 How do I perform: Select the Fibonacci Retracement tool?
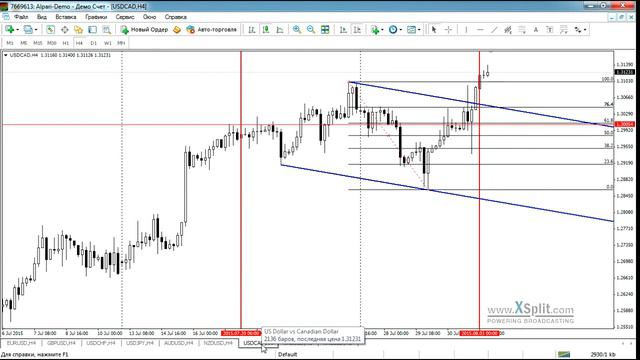pos(522,29)
